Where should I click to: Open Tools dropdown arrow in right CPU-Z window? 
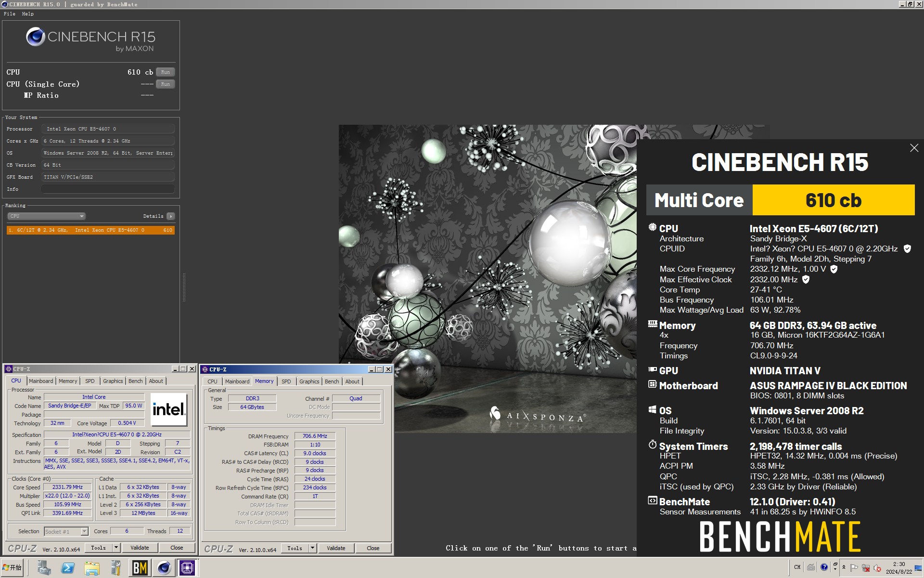coord(312,548)
